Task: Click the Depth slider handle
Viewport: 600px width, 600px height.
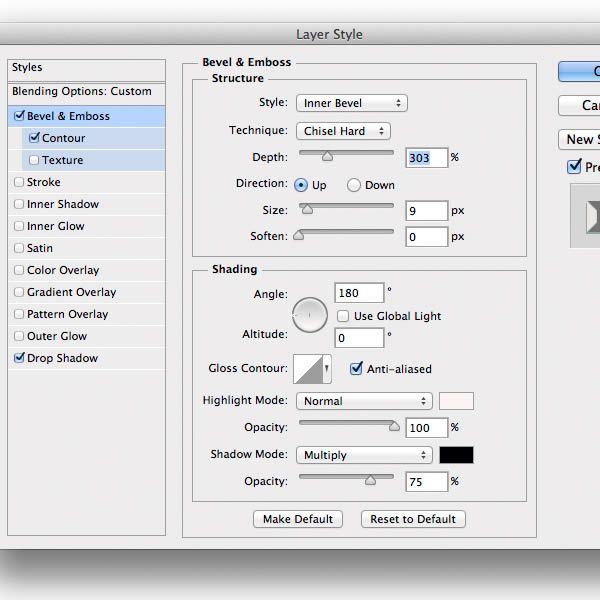Action: pos(327,156)
